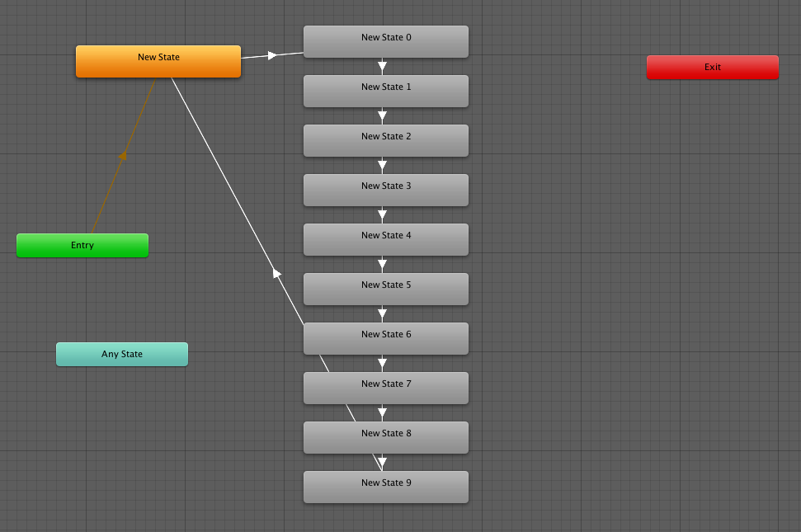
Task: Select the New State 2 node
Action: 386,140
